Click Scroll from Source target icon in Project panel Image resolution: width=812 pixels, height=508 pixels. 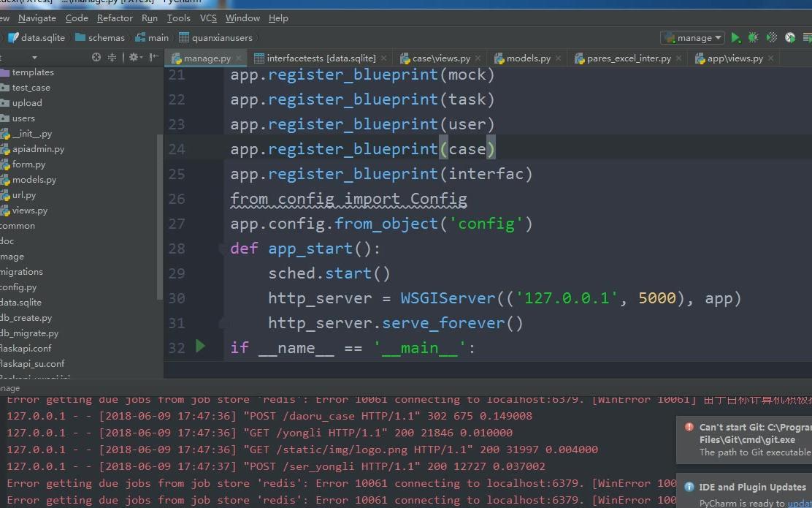point(96,57)
